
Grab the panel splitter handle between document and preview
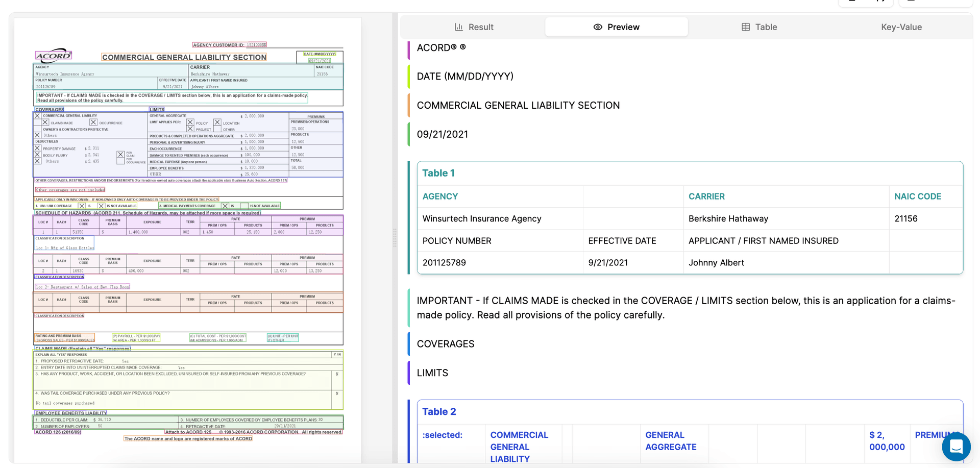395,238
